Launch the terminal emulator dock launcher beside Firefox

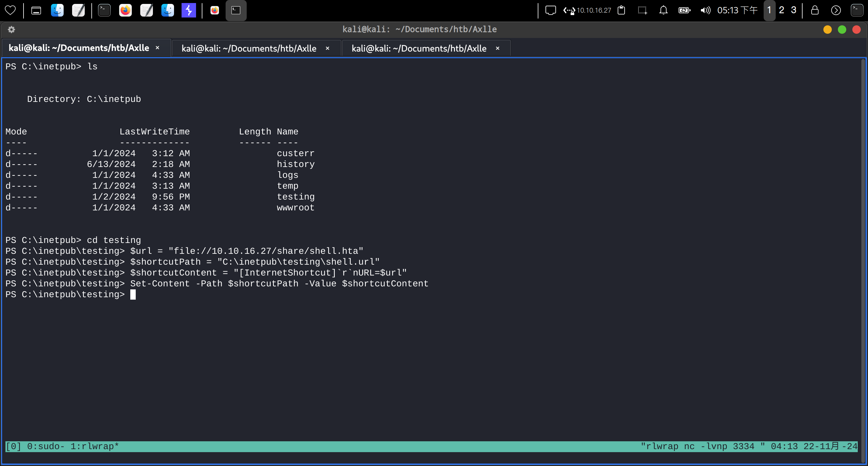pyautogui.click(x=104, y=11)
